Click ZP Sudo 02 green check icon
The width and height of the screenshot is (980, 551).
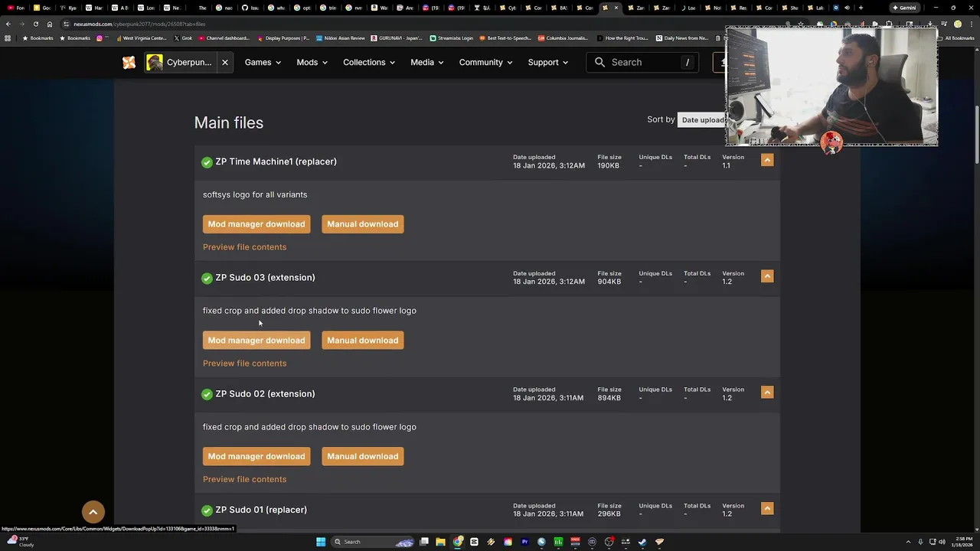coord(207,394)
